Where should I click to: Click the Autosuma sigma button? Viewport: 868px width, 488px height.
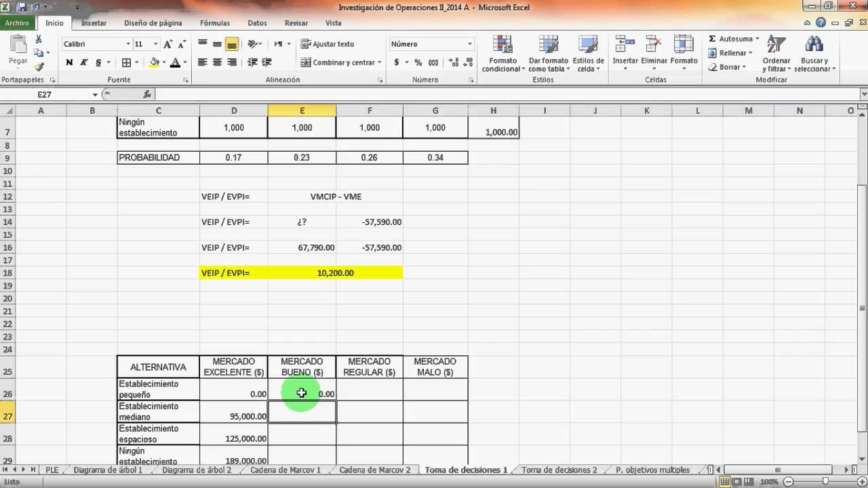point(733,39)
